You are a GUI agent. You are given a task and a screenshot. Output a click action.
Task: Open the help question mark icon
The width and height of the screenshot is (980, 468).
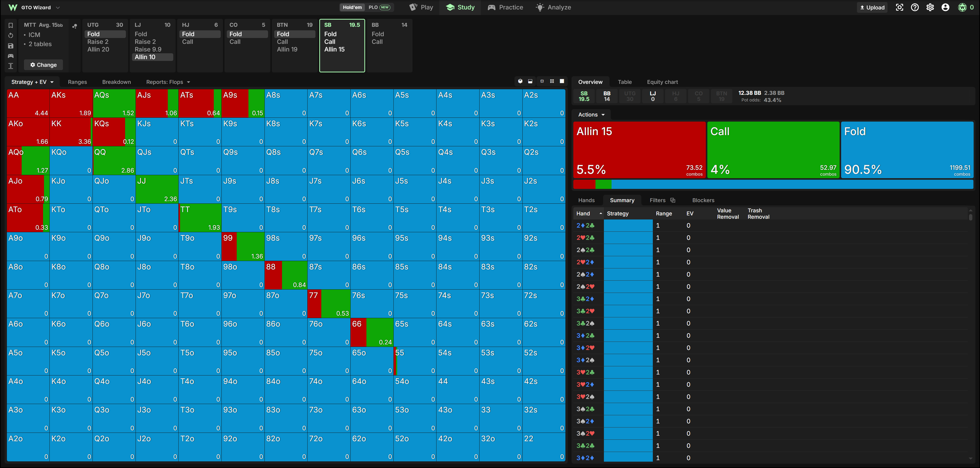tap(915, 7)
